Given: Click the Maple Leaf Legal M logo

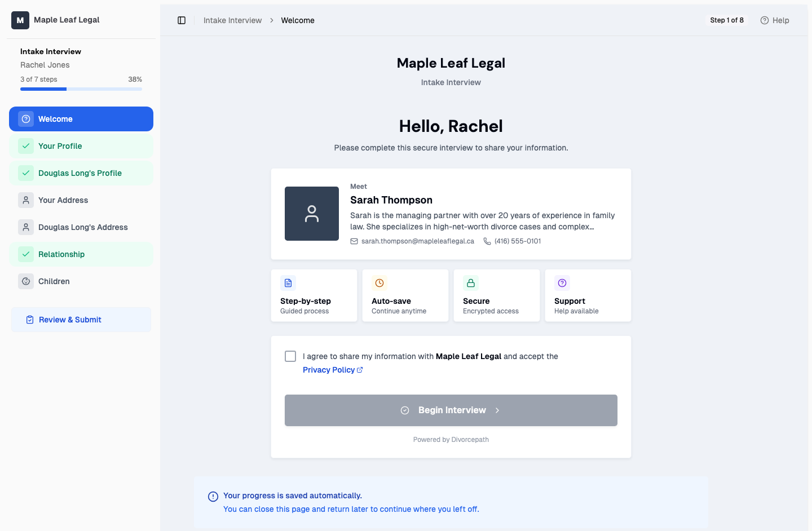Looking at the screenshot, I should coord(20,20).
